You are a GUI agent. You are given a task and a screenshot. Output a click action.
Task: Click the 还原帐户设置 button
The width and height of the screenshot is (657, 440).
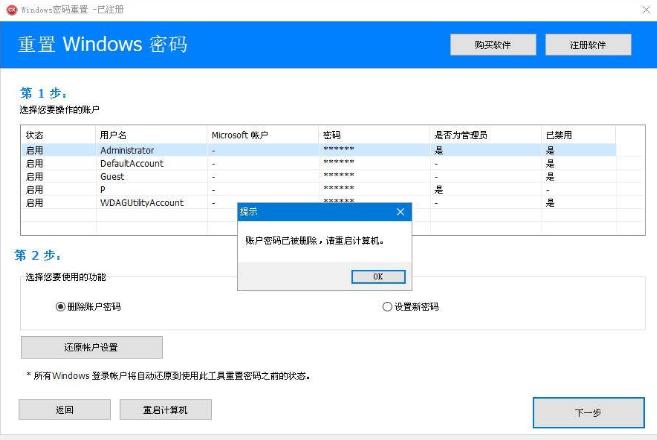[x=92, y=347]
